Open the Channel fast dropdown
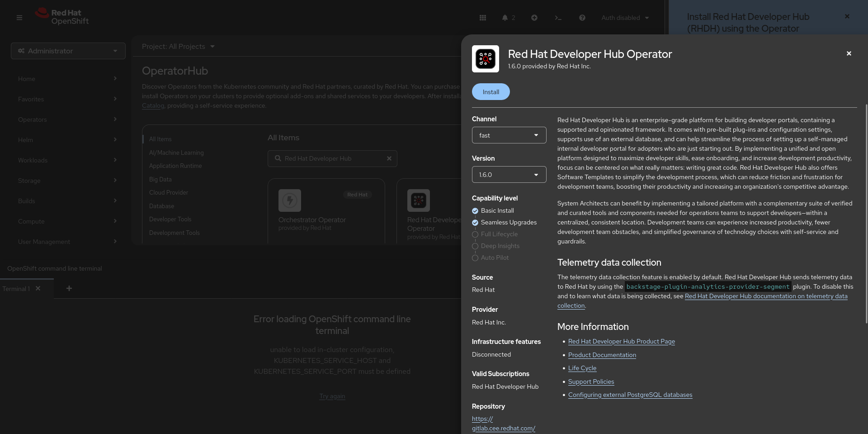The image size is (868, 434). (509, 135)
